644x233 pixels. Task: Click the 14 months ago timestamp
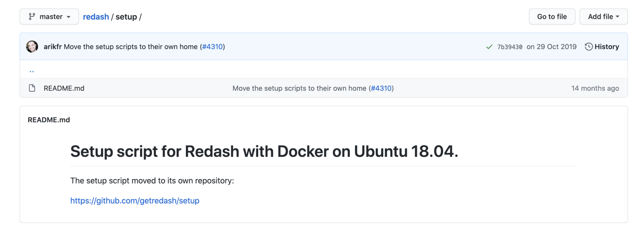tap(595, 88)
